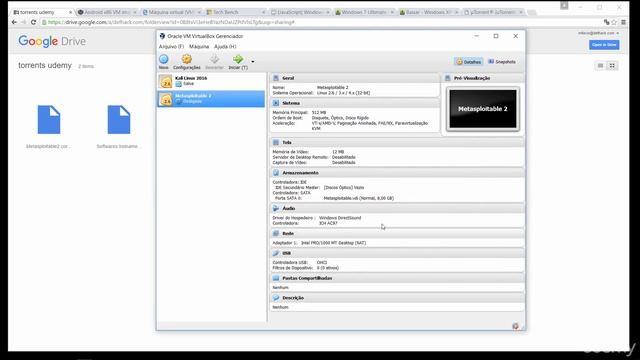Click the Kali Linux 2016 OS icon

(x=166, y=82)
